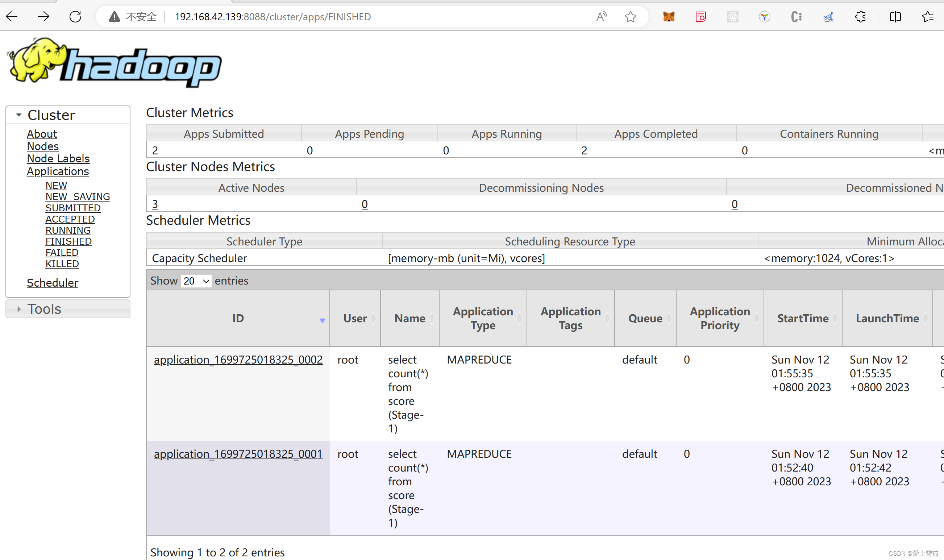Sort table by ID column header
Screen dimensions: 944x560
click(238, 319)
